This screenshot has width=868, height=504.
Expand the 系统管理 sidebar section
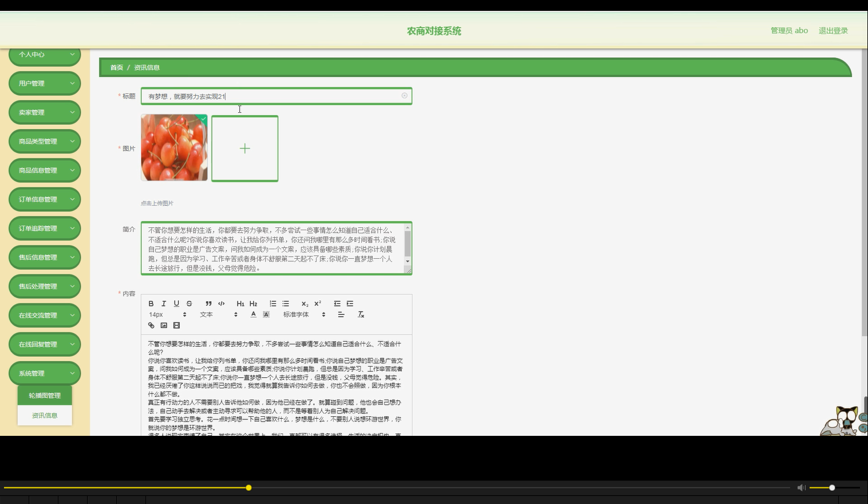(x=44, y=373)
